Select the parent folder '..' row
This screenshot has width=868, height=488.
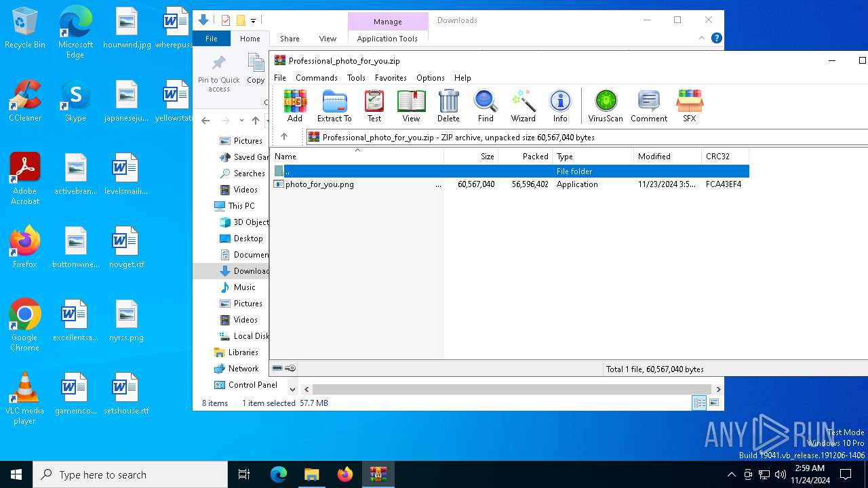tap(509, 171)
